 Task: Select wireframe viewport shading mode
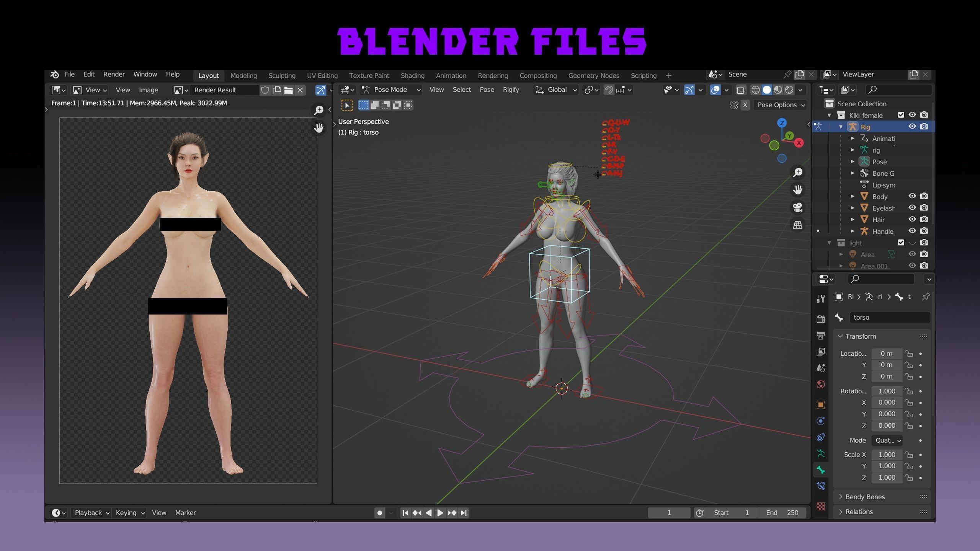(755, 90)
